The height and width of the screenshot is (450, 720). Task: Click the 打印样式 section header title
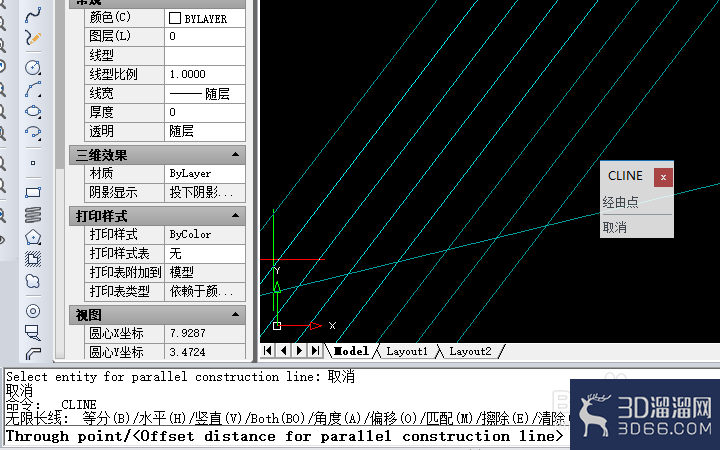click(101, 216)
